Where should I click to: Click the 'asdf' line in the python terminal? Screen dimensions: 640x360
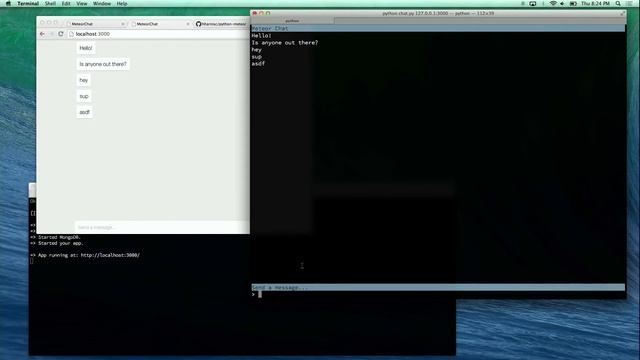click(258, 64)
